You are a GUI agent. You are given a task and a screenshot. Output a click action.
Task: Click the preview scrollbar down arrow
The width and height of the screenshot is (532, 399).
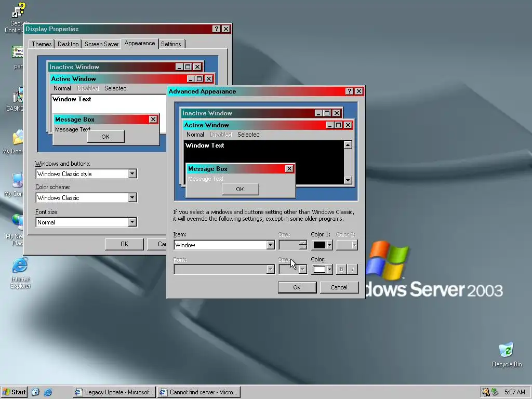(x=348, y=180)
